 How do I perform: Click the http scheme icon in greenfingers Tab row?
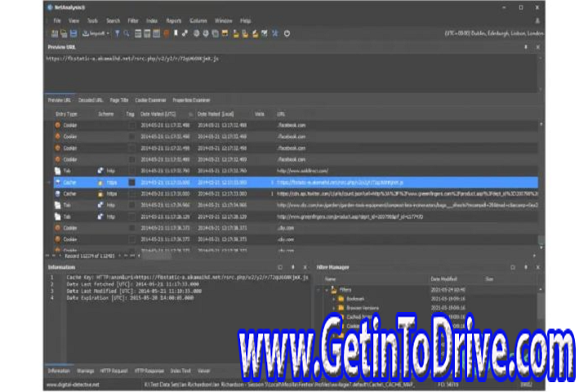point(100,216)
